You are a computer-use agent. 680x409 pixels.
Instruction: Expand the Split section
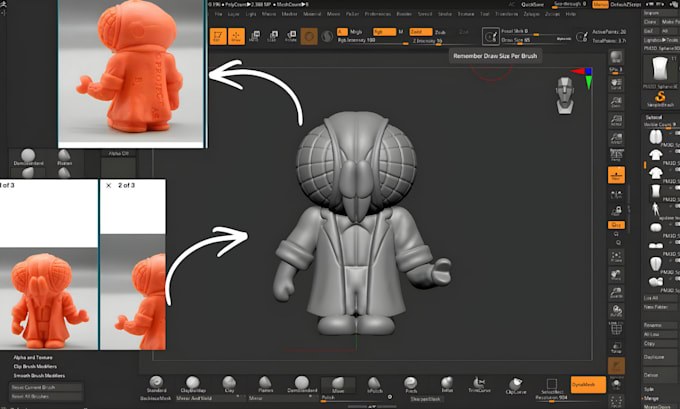click(649, 389)
